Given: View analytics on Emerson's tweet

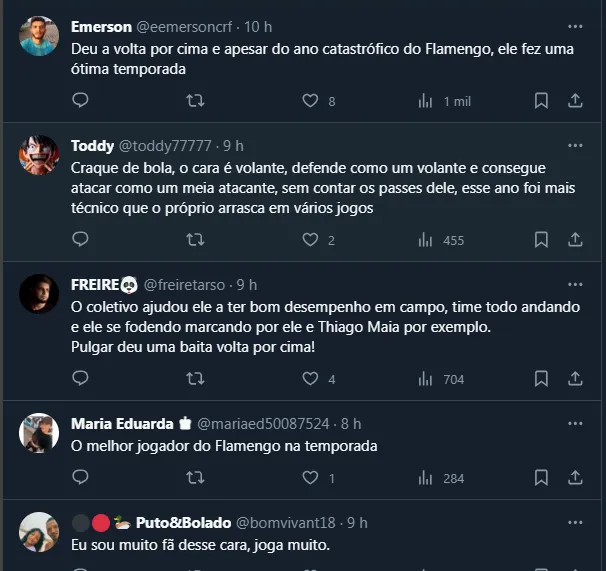Looking at the screenshot, I should 445,101.
